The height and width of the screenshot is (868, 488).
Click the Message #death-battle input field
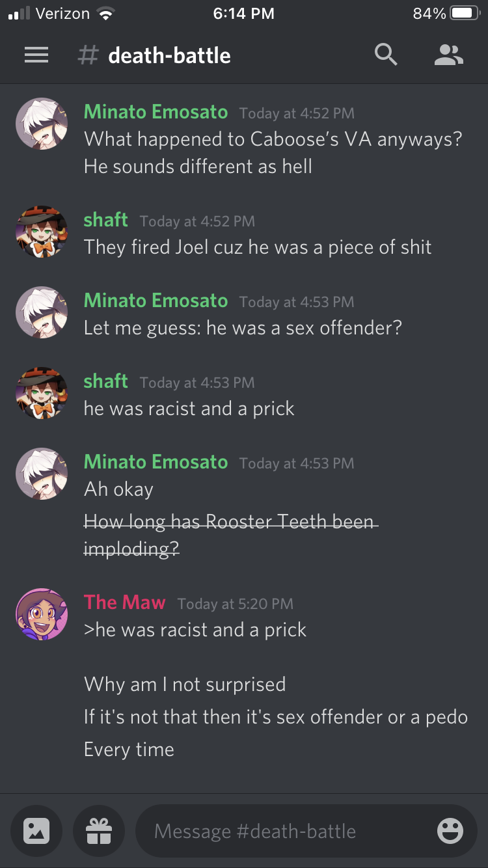[x=306, y=831]
